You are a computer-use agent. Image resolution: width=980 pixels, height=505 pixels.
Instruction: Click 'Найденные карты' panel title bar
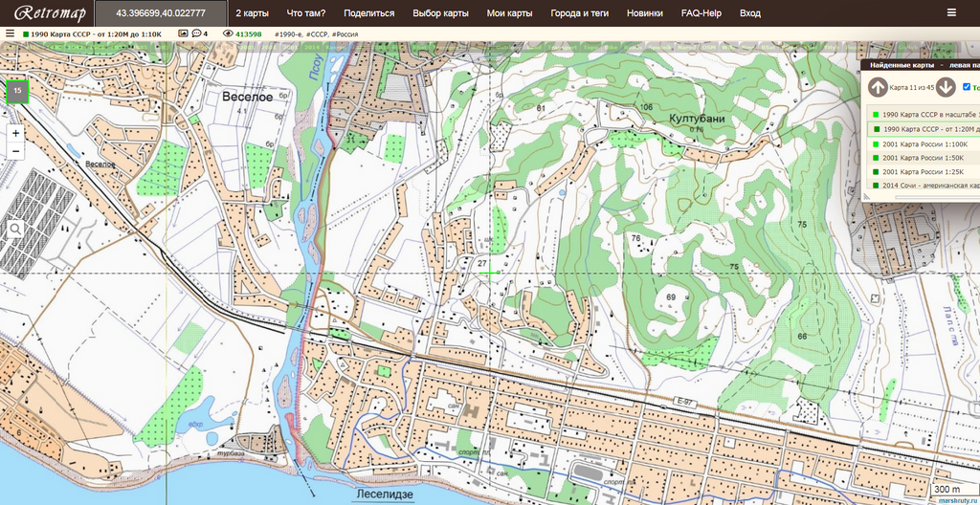coord(921,65)
